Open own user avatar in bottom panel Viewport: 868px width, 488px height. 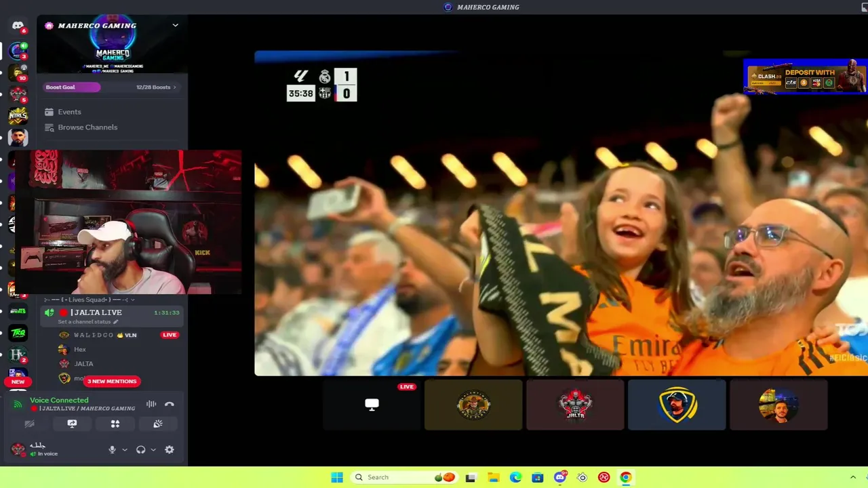[18, 449]
